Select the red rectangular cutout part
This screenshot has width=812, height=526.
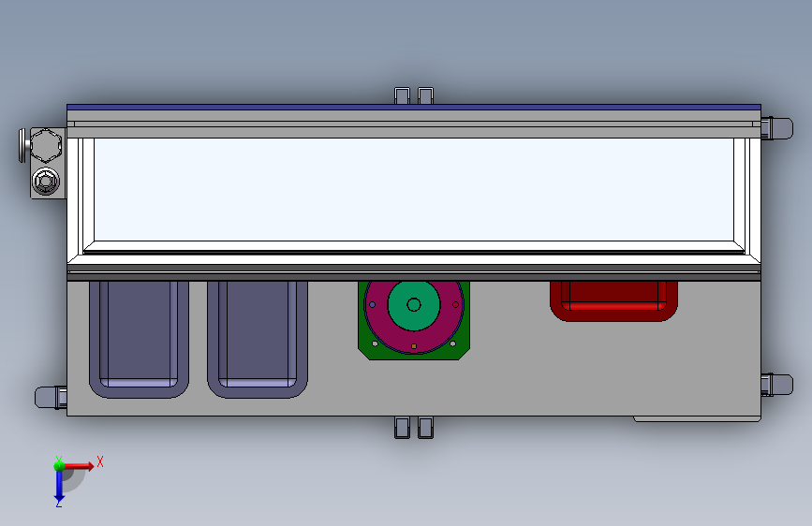click(x=613, y=300)
